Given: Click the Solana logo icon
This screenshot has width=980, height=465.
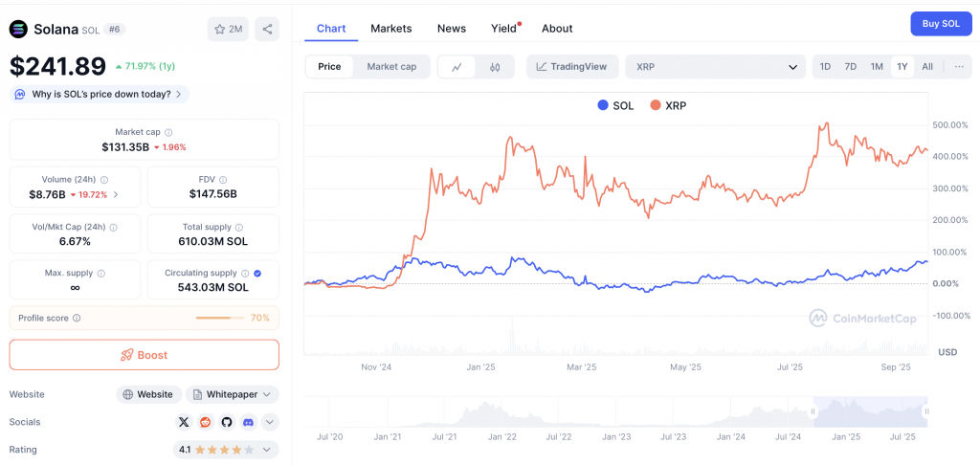Looking at the screenshot, I should pyautogui.click(x=19, y=29).
